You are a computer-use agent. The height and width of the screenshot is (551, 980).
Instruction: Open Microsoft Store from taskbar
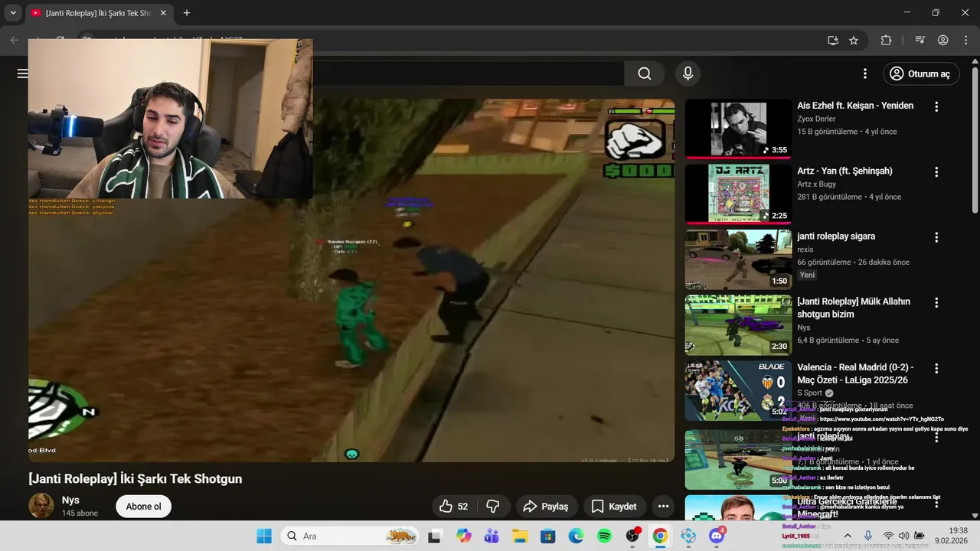[548, 536]
